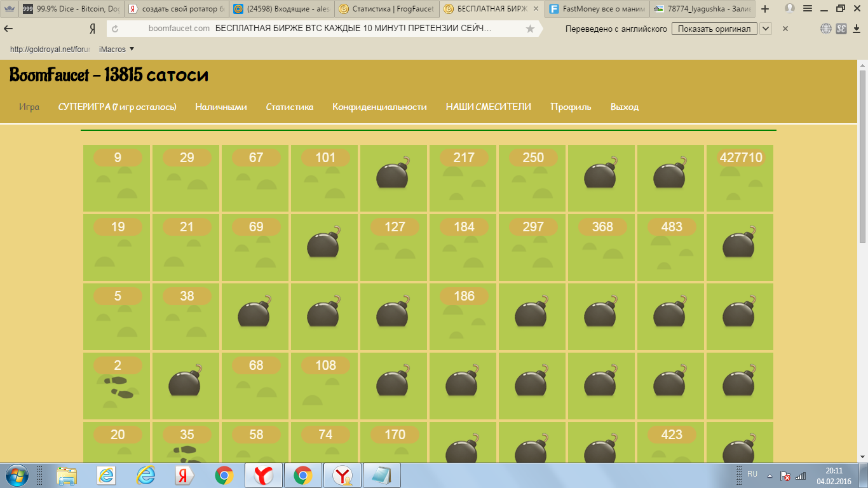
Task: Show hidden tray icons arrow
Action: 770,476
